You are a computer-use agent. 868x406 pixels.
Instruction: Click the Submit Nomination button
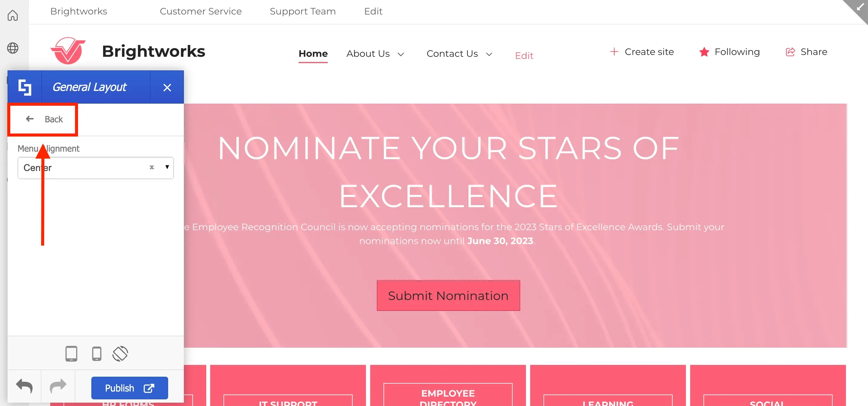click(x=448, y=295)
